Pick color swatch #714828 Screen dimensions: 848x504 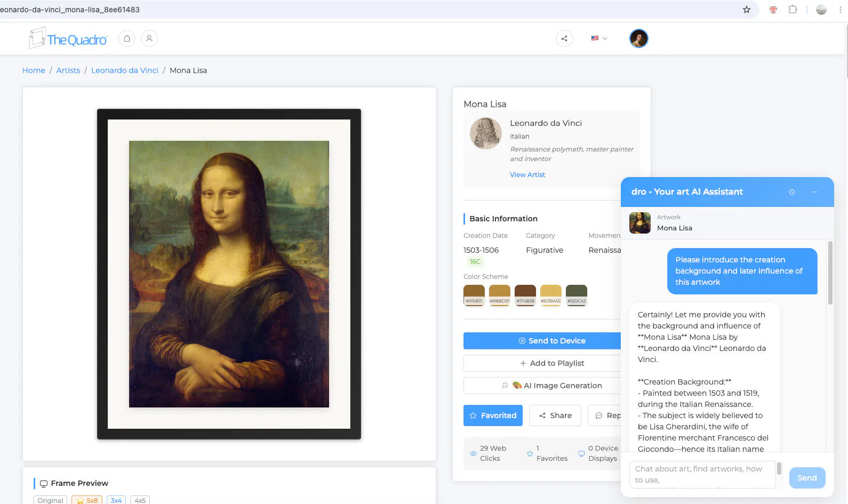[x=525, y=295]
